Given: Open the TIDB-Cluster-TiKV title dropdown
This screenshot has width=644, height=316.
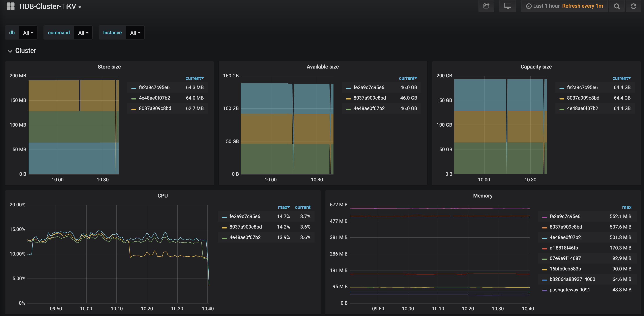Looking at the screenshot, I should pos(80,7).
